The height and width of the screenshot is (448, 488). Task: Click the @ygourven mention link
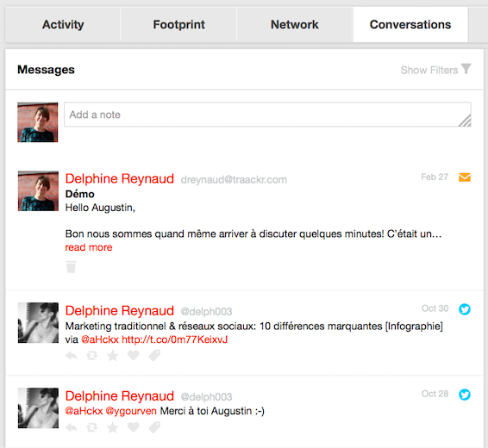(131, 411)
